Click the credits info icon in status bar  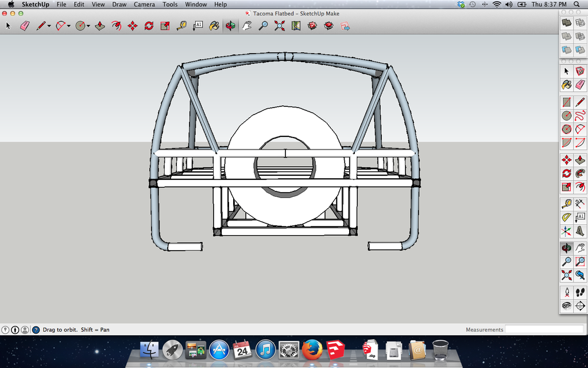coord(15,329)
